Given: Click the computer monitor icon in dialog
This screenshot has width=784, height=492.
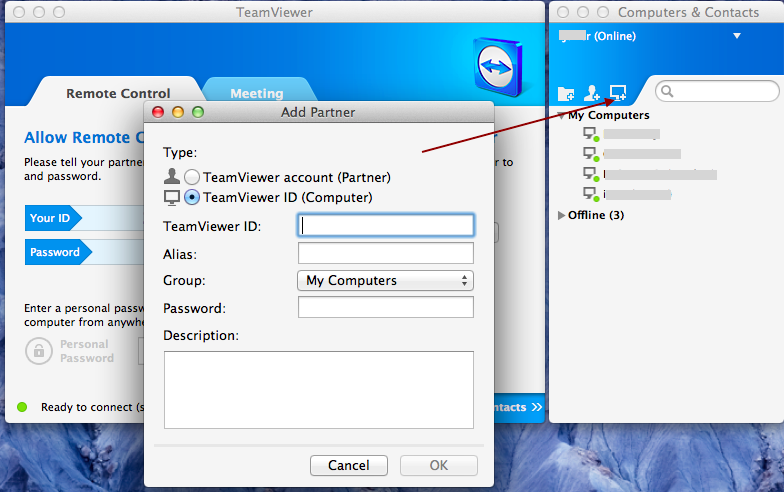Looking at the screenshot, I should 172,198.
